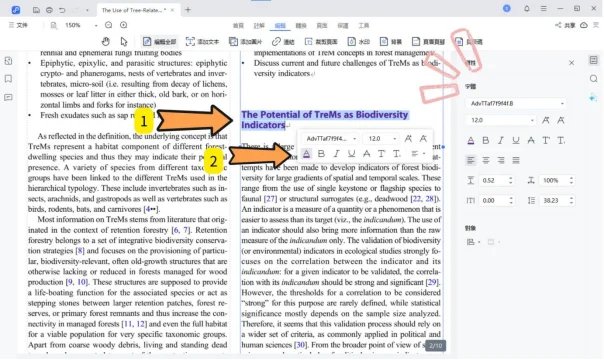Click the blue user account avatar
The width and height of the screenshot is (604, 360).
click(507, 8)
